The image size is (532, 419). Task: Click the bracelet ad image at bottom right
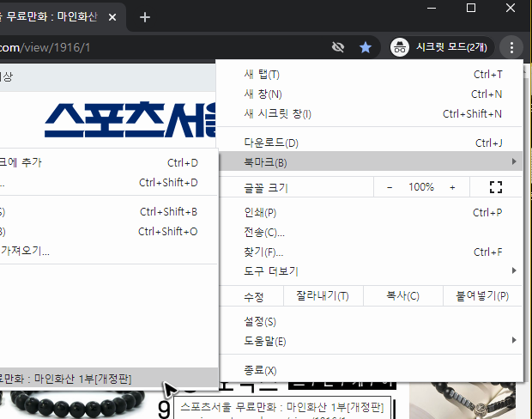(462, 401)
